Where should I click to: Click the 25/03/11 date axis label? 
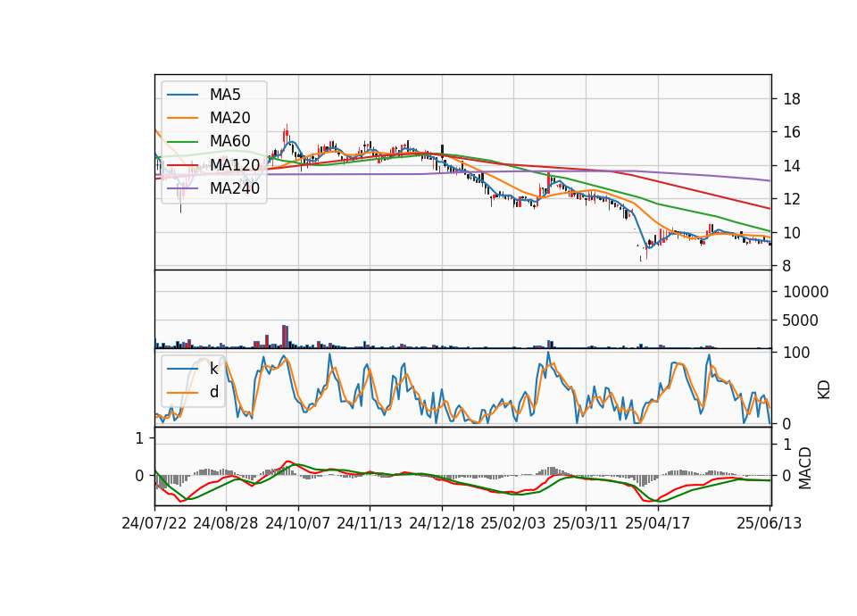pos(586,523)
